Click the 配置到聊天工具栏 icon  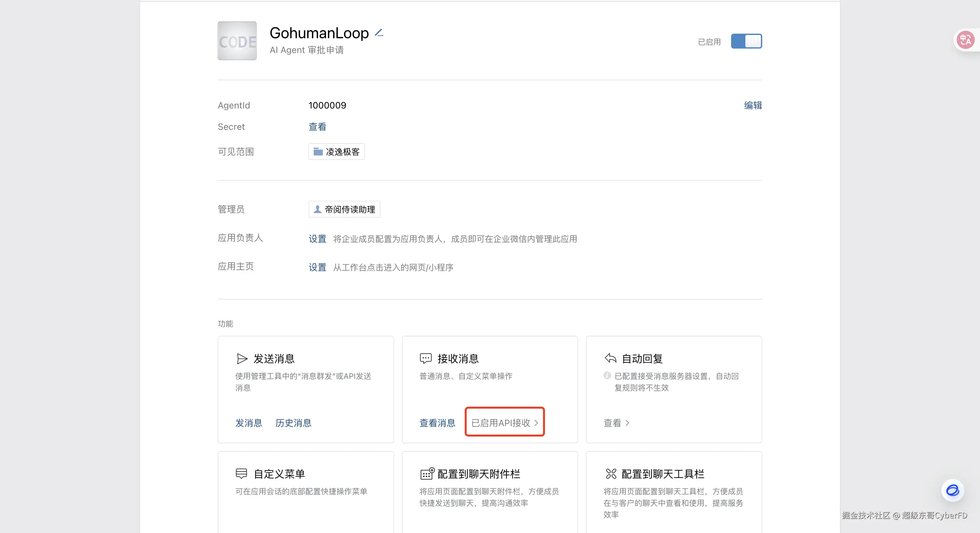click(x=611, y=474)
